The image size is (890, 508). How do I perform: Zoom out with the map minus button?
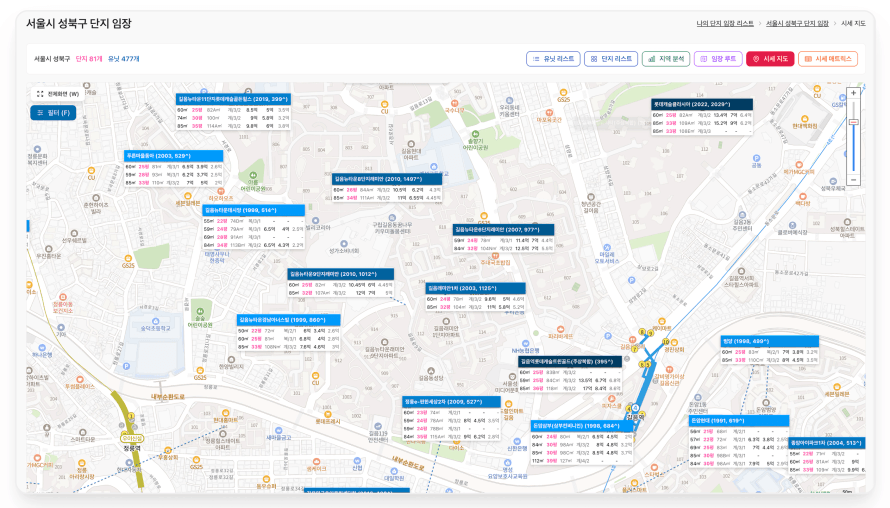853,180
